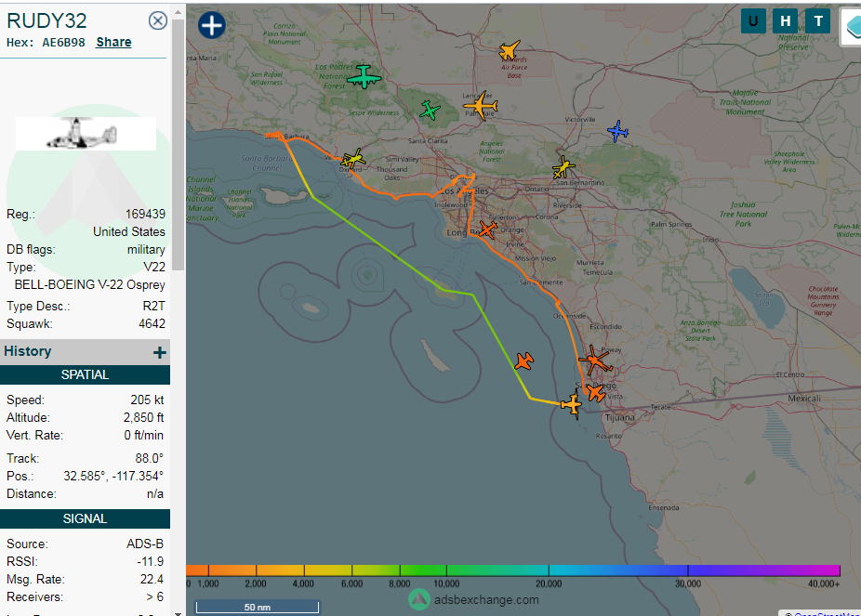This screenshot has width=861, height=616.
Task: Close the RUDY32 aircraft info panel
Action: point(157,20)
